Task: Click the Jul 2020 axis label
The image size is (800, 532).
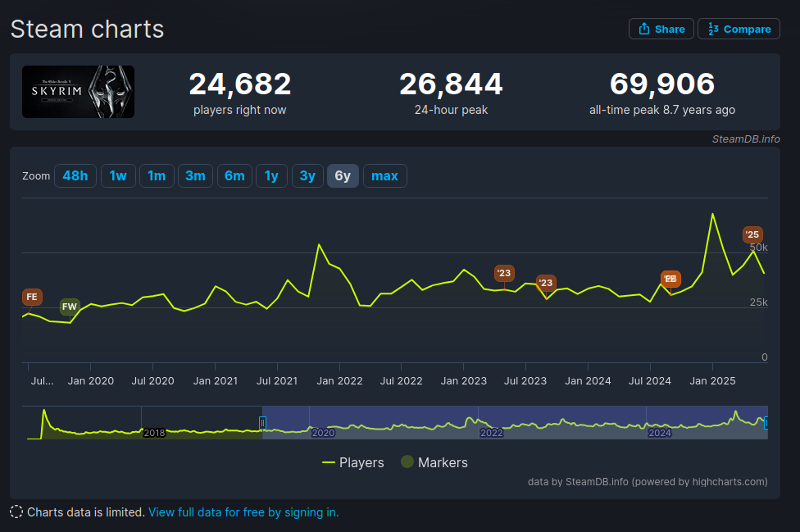Action: point(152,381)
